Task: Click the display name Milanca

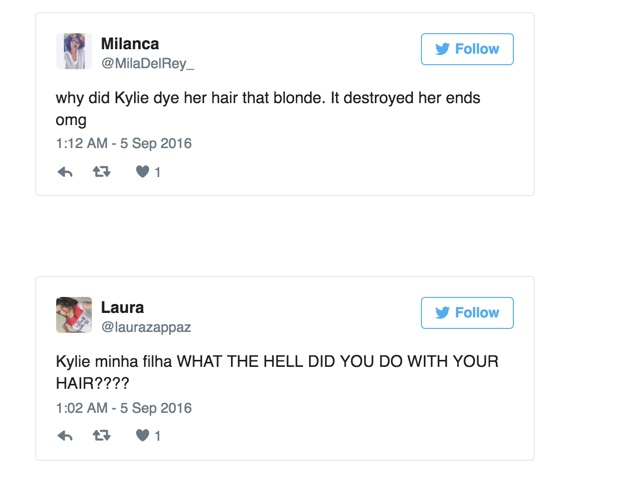Action: tap(130, 43)
